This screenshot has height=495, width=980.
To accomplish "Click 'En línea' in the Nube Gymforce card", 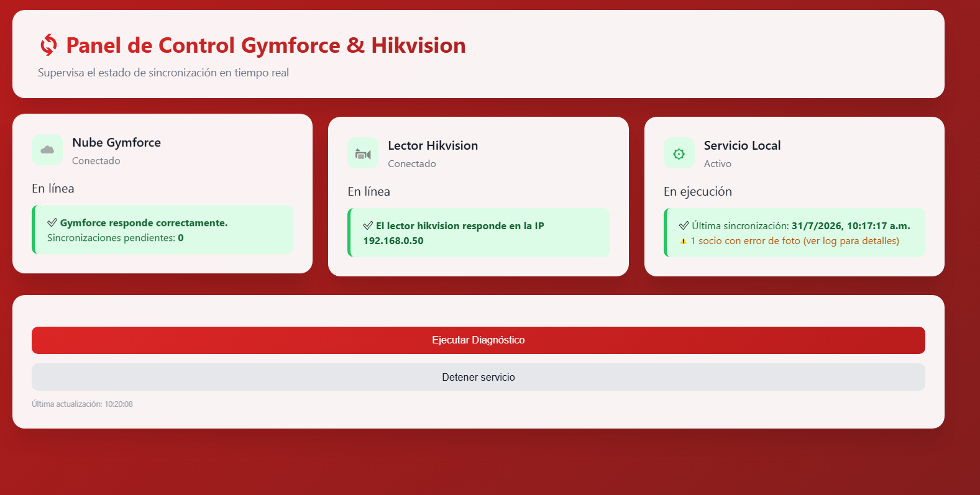I will click(53, 188).
